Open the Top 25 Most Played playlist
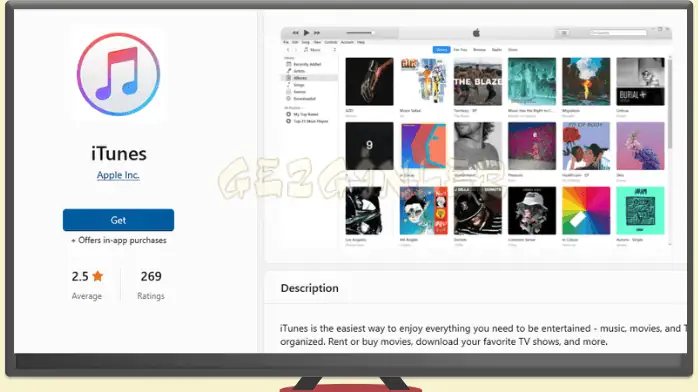This screenshot has height=392, width=698. click(310, 121)
